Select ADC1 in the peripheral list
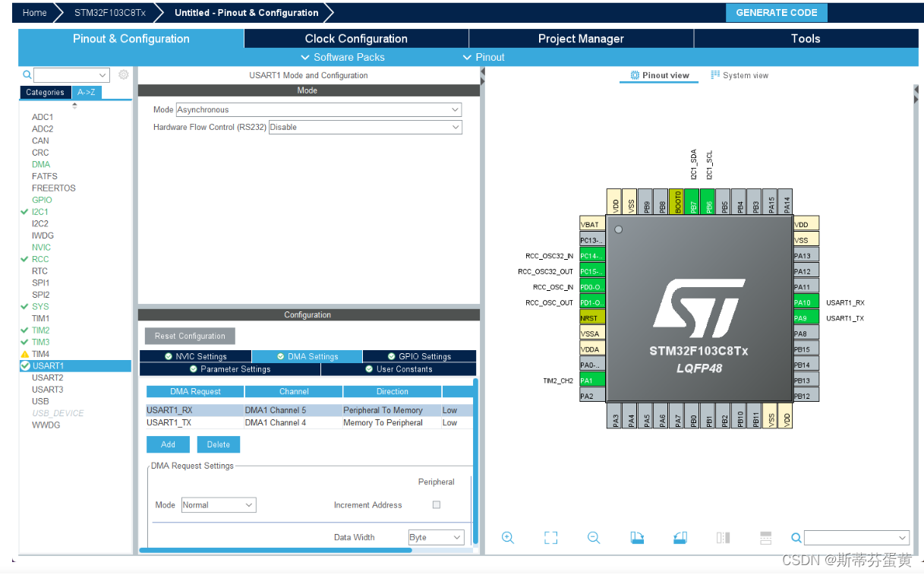The image size is (924, 575). (43, 117)
